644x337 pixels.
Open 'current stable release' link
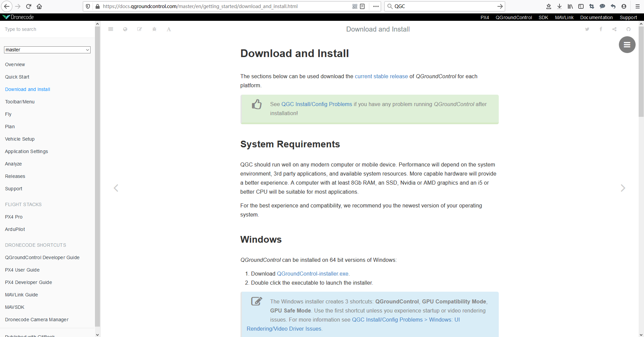[x=381, y=76]
